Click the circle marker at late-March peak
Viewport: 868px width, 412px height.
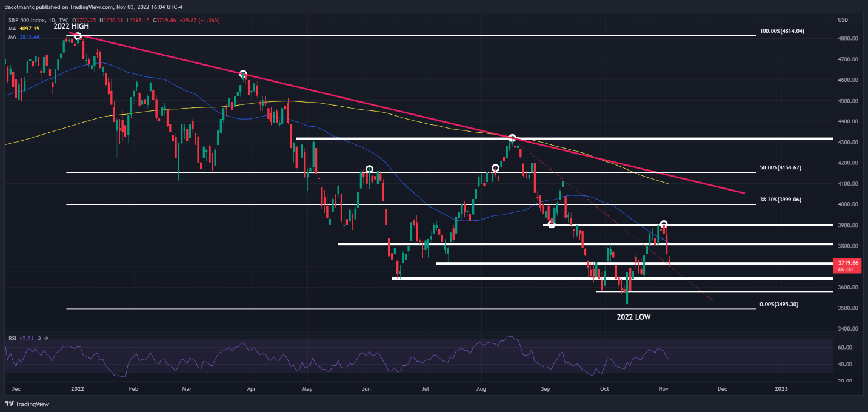tap(243, 75)
